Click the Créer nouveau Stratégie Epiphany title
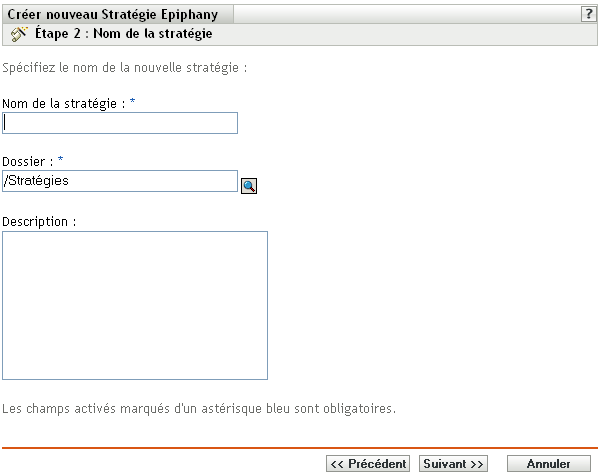Viewport: 601px width, 476px height. point(117,14)
